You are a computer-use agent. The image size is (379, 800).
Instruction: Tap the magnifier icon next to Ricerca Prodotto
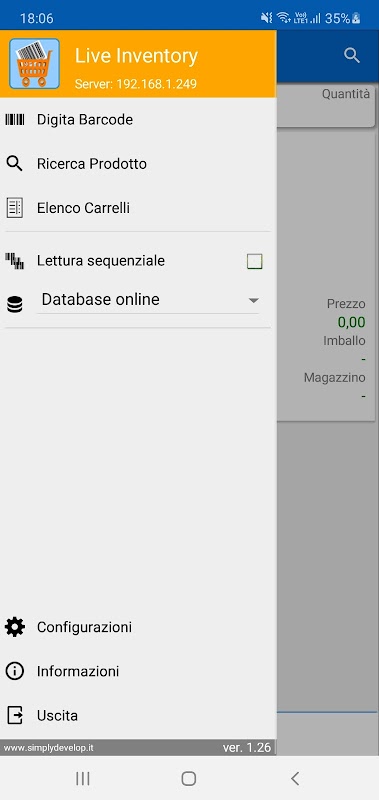(x=14, y=164)
